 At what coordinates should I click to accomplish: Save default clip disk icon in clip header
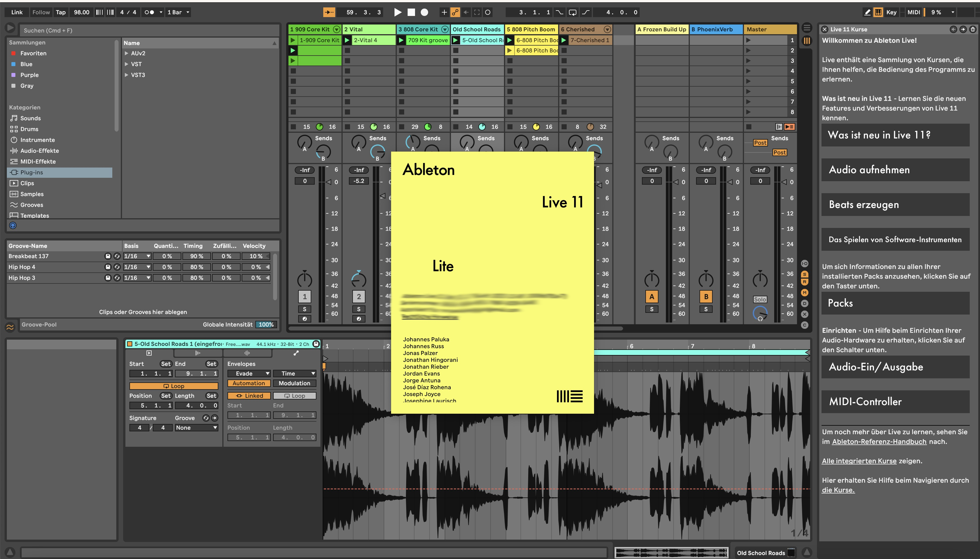(316, 344)
